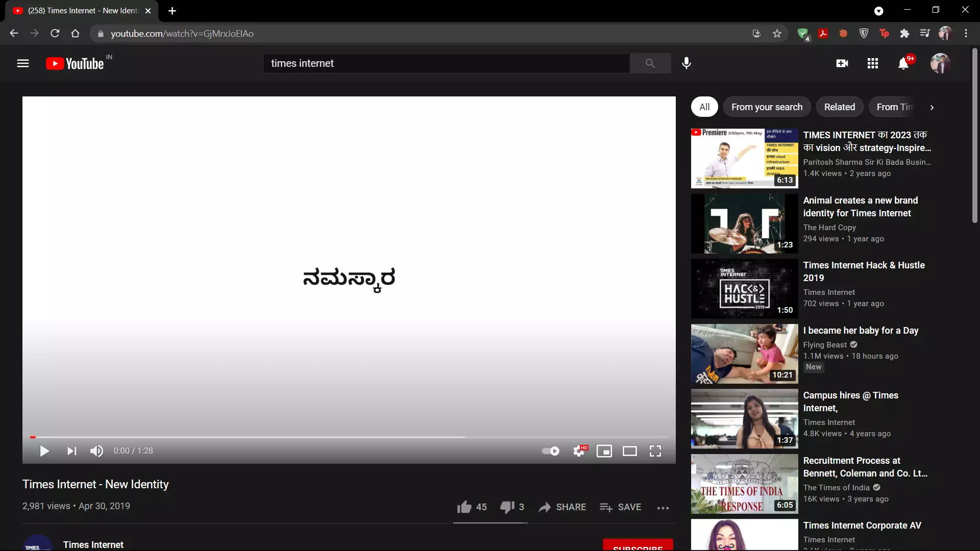Click in the YouTube search field
This screenshot has width=980, height=551.
tap(446, 63)
